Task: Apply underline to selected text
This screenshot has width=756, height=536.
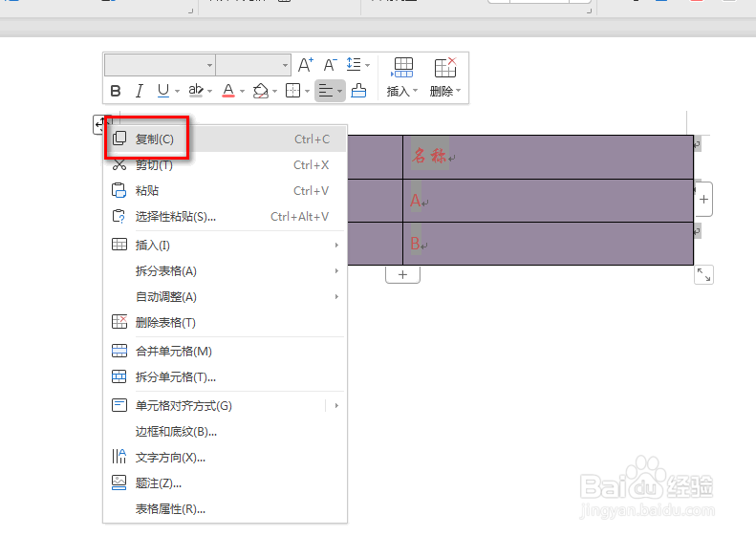Action: tap(163, 91)
